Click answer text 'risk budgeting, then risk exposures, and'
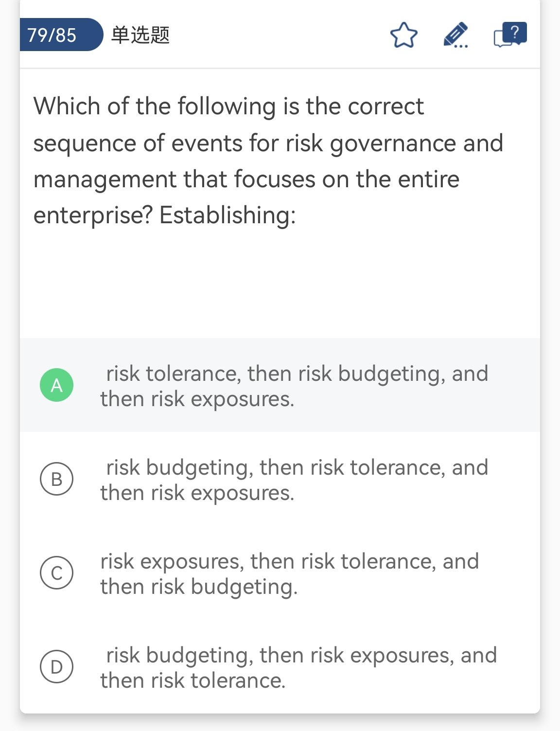Viewport: 560px width, 731px height. (301, 655)
